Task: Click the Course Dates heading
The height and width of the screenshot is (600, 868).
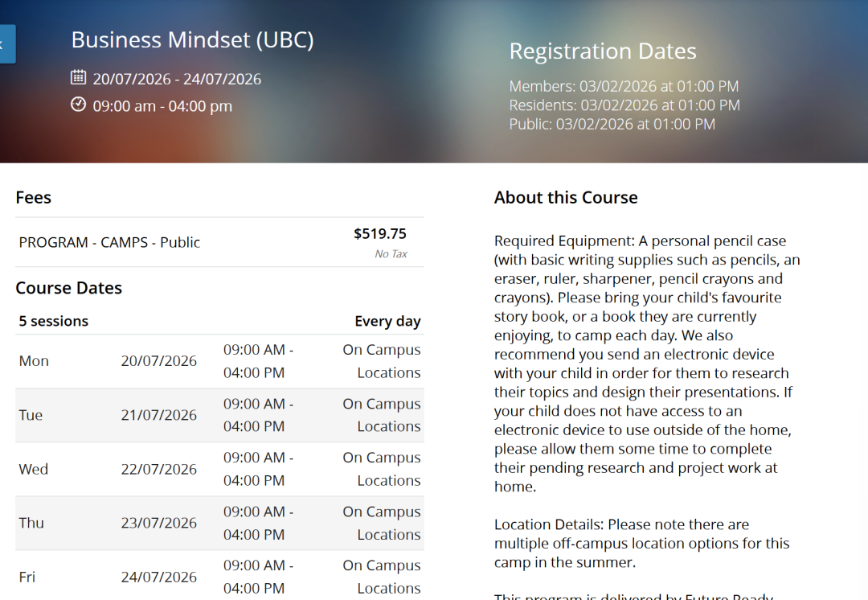Action: [69, 288]
